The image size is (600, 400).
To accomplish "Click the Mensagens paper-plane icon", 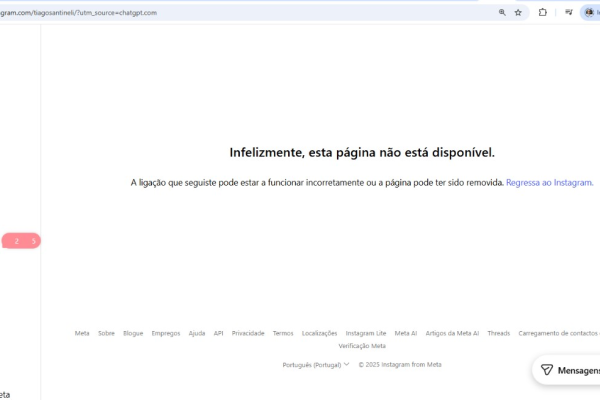I will (x=547, y=369).
